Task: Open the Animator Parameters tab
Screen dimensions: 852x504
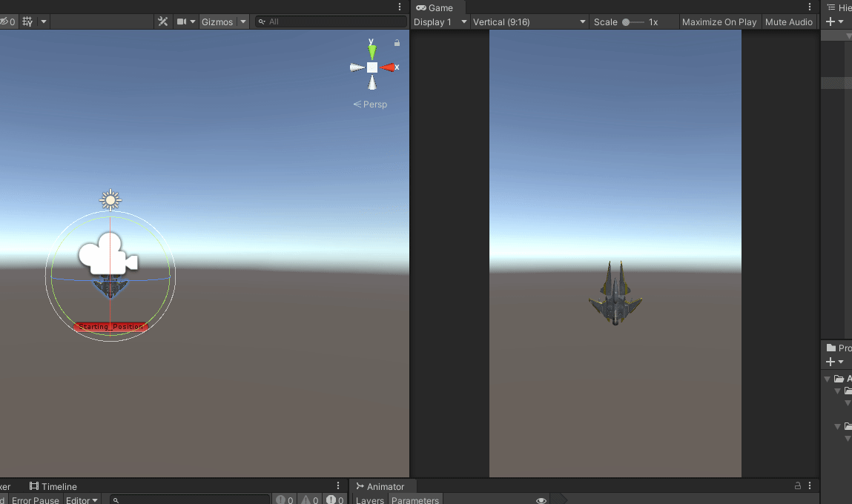Action: pos(415,500)
